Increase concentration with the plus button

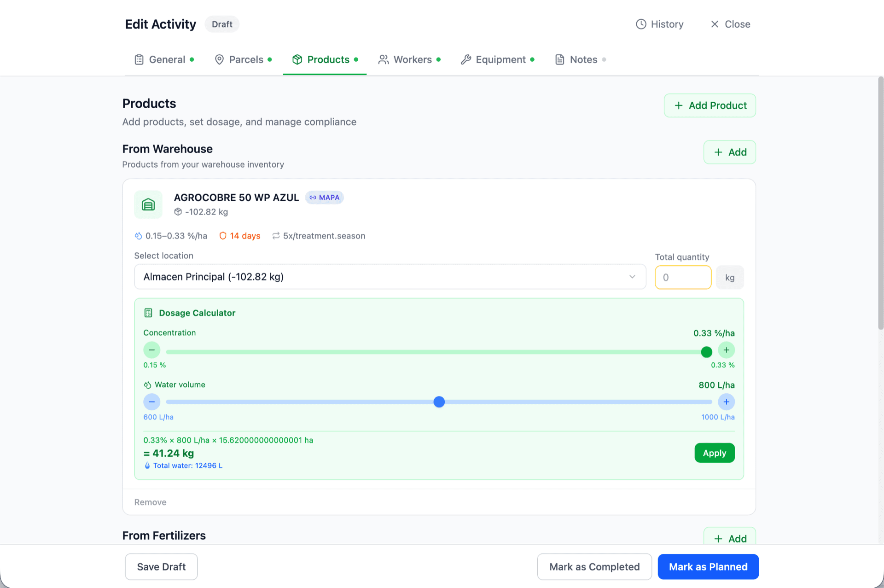tap(726, 350)
